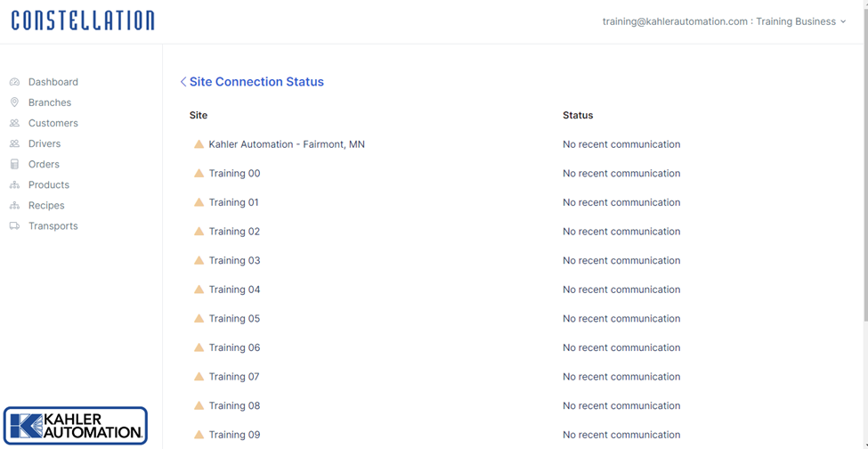Screen dimensions: 868x449
Task: Click the Branches location pin icon
Action: [14, 102]
